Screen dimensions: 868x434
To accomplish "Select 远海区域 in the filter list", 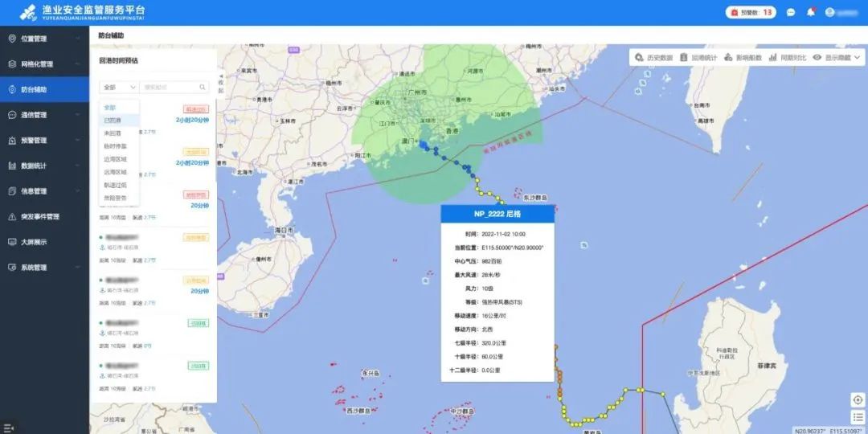I will tap(119, 172).
